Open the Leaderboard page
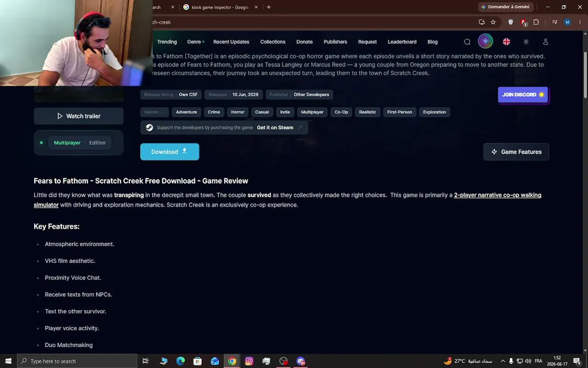The image size is (588, 368). 402,42
